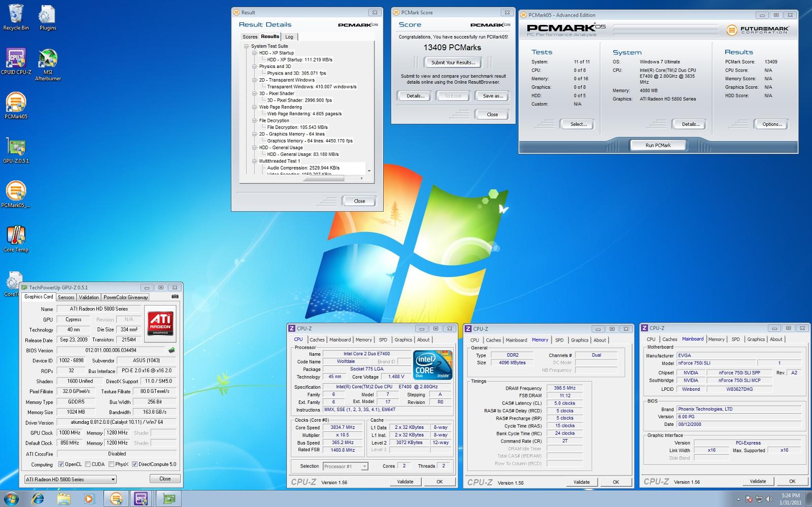Click the Futuremark Corporation logo
This screenshot has height=507, width=812.
(758, 30)
